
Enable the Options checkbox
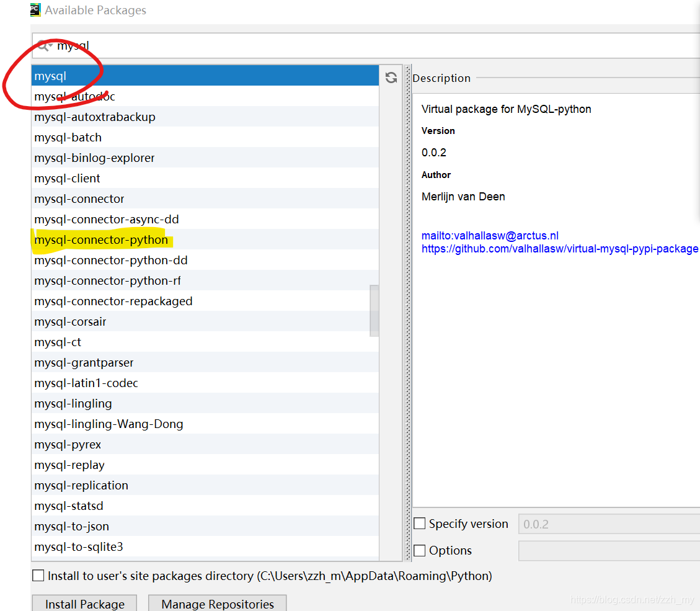point(420,550)
